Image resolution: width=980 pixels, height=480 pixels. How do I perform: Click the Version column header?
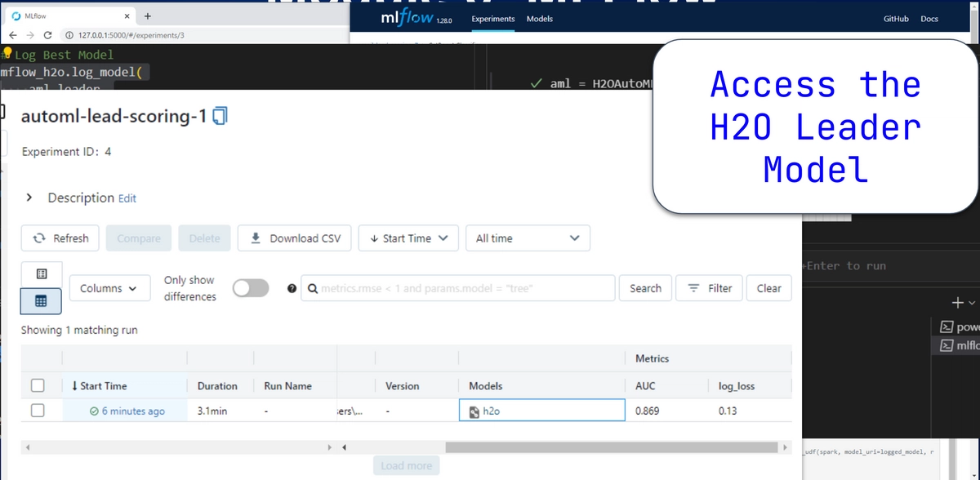pyautogui.click(x=402, y=386)
